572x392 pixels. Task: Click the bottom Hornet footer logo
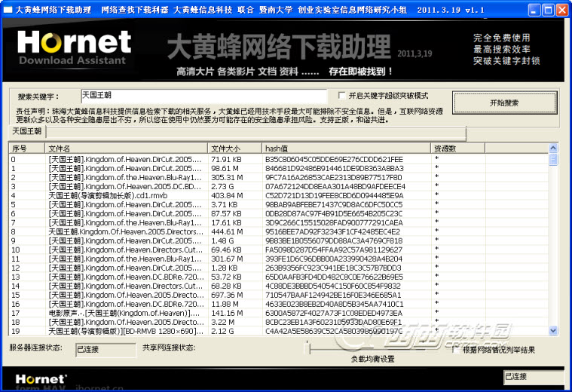click(41, 379)
